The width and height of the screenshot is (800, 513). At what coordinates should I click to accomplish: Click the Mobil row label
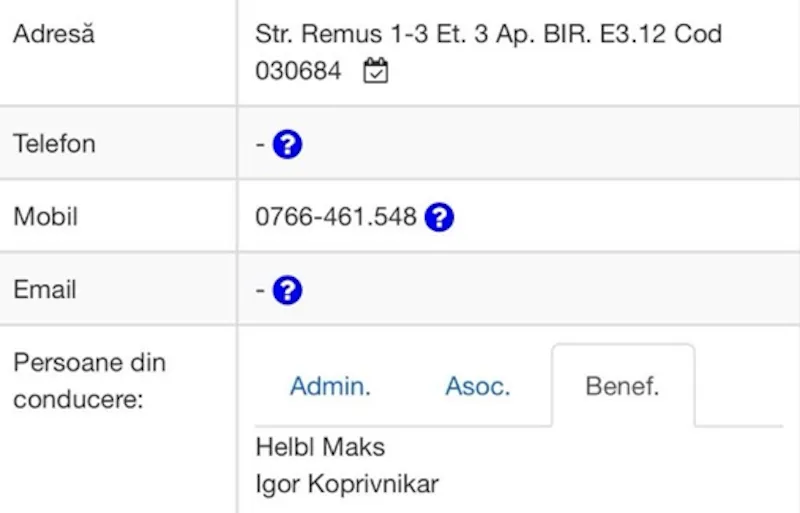tap(45, 216)
